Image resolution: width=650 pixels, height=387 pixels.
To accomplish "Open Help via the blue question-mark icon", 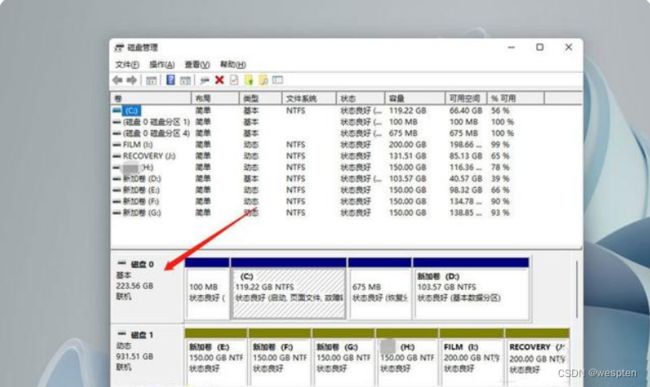I will [x=170, y=80].
